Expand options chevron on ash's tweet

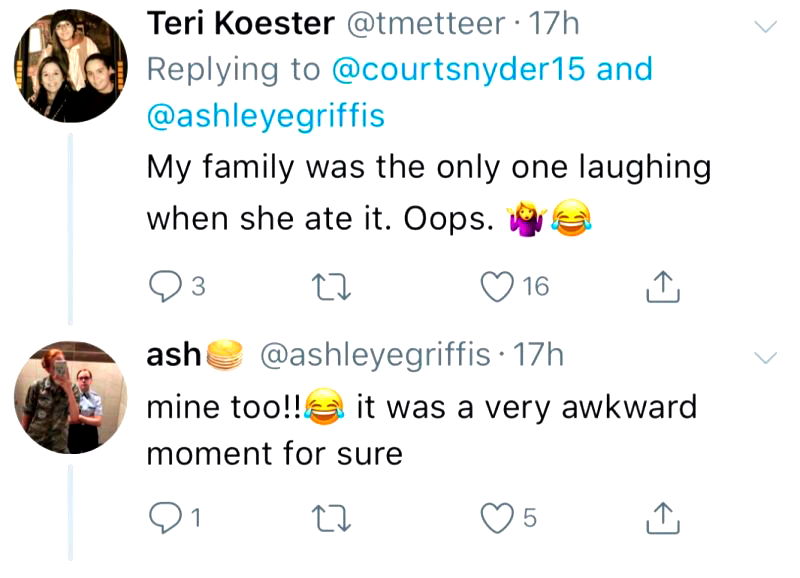[764, 357]
